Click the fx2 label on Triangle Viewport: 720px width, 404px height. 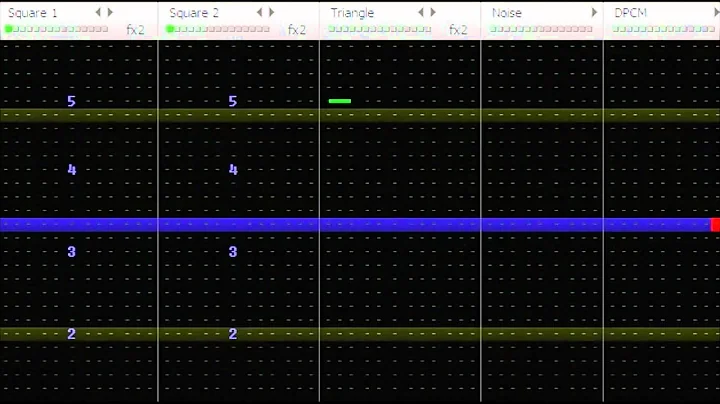[458, 30]
